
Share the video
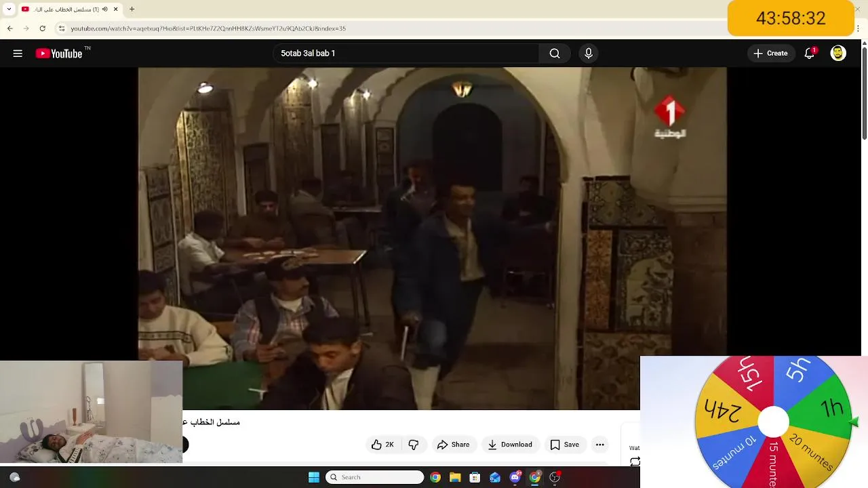pos(453,445)
